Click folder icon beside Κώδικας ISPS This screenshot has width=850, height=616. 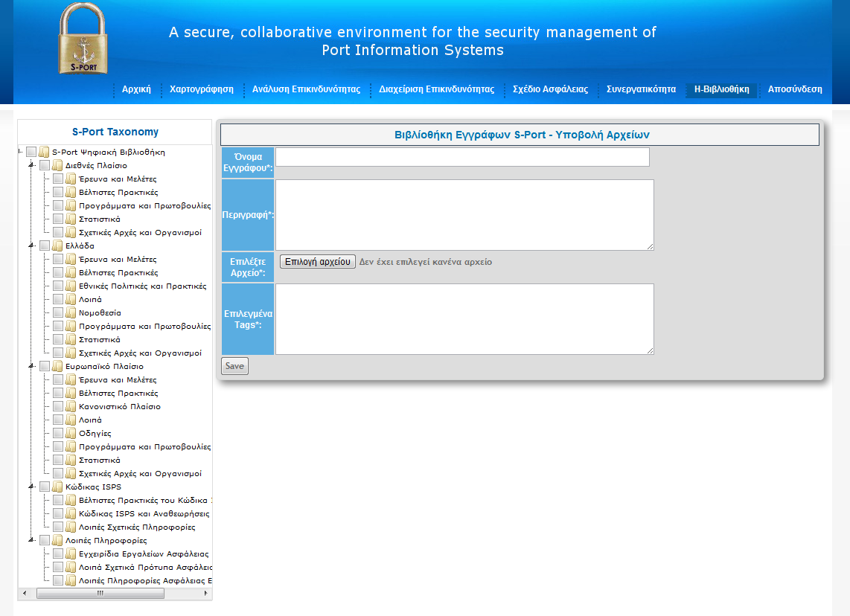[x=57, y=487]
